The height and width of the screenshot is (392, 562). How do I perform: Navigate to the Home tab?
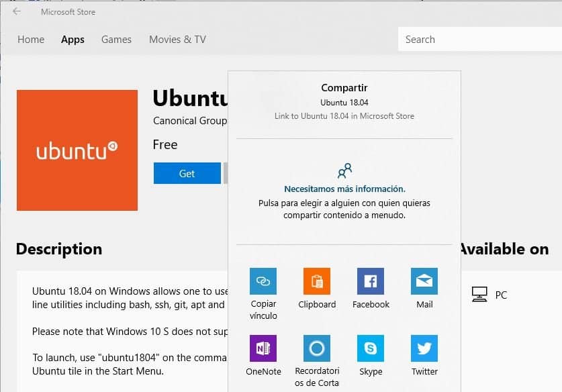[30, 40]
